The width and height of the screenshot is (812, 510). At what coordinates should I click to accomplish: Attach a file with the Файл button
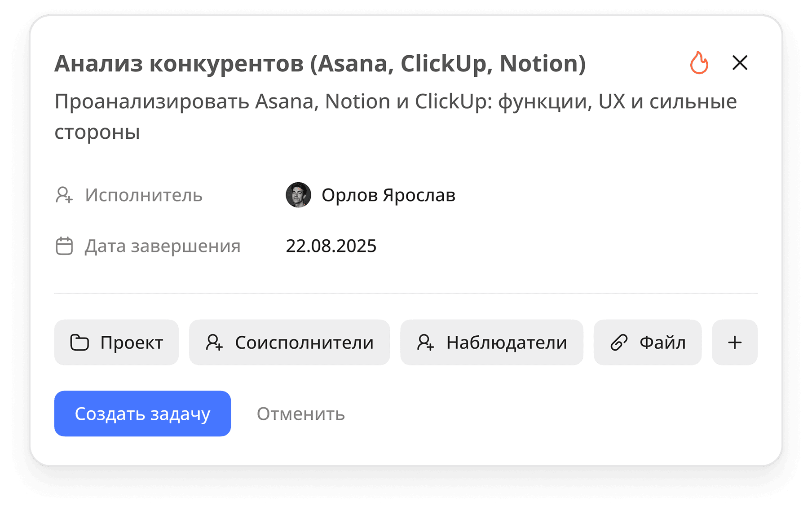(647, 342)
